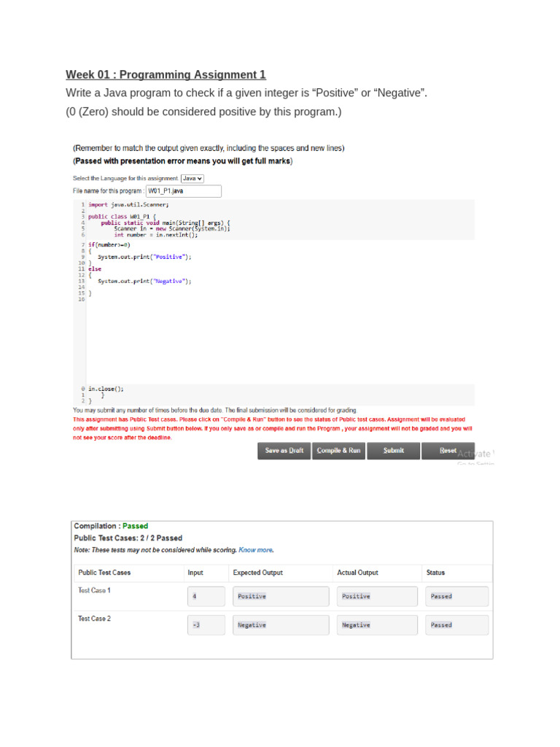
Task: Click the Week 01 Programming Assignment 1 heading
Action: (x=166, y=75)
